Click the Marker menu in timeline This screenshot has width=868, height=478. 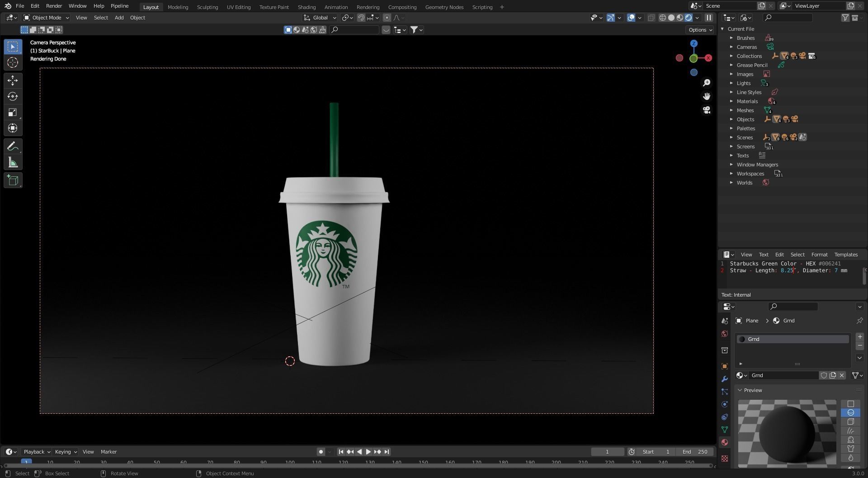pyautogui.click(x=108, y=452)
